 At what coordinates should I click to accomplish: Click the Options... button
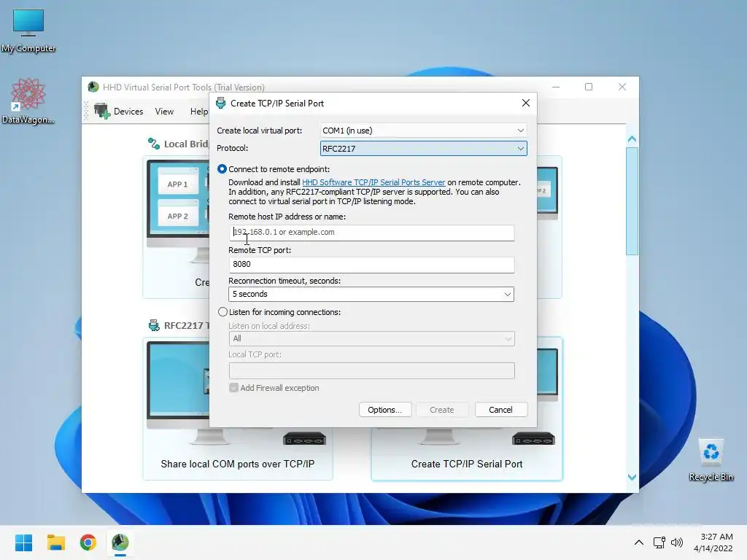pyautogui.click(x=385, y=410)
